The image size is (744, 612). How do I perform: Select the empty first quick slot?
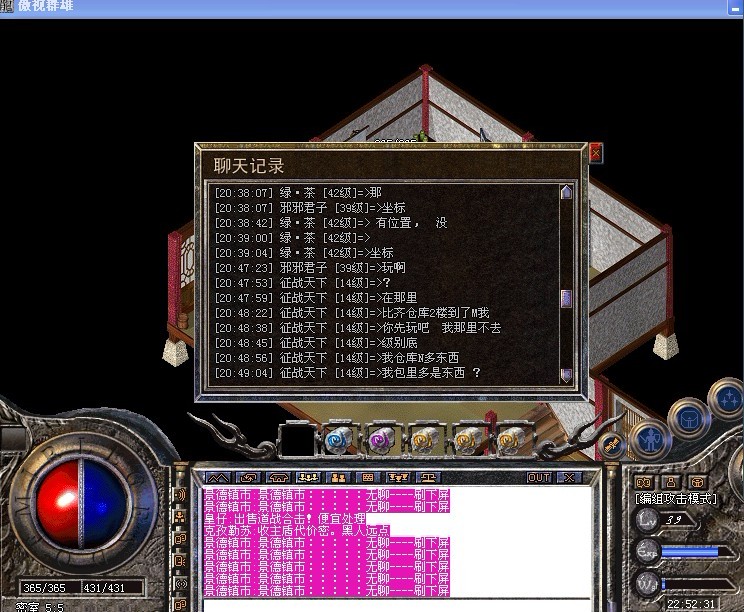[297, 439]
